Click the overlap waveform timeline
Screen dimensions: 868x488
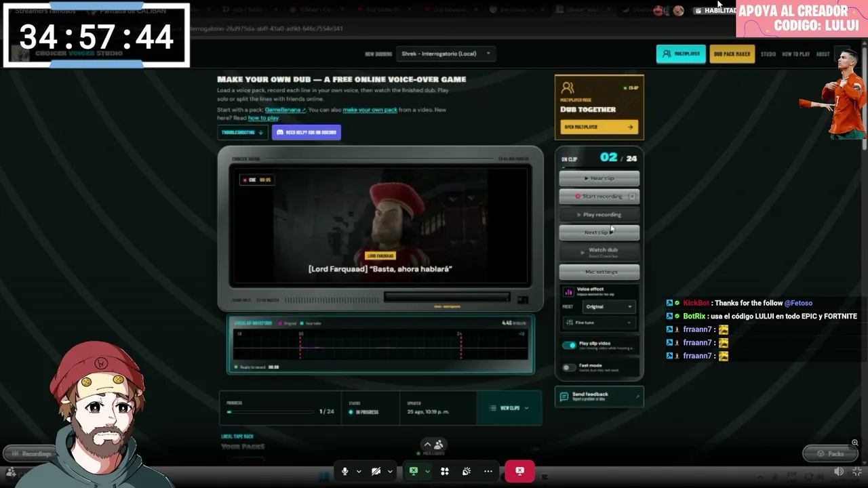[x=380, y=345]
